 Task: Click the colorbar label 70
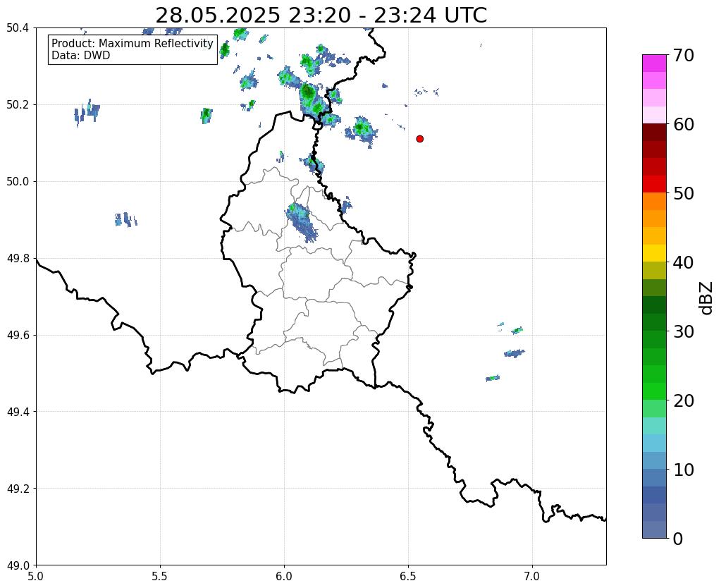[x=684, y=55]
